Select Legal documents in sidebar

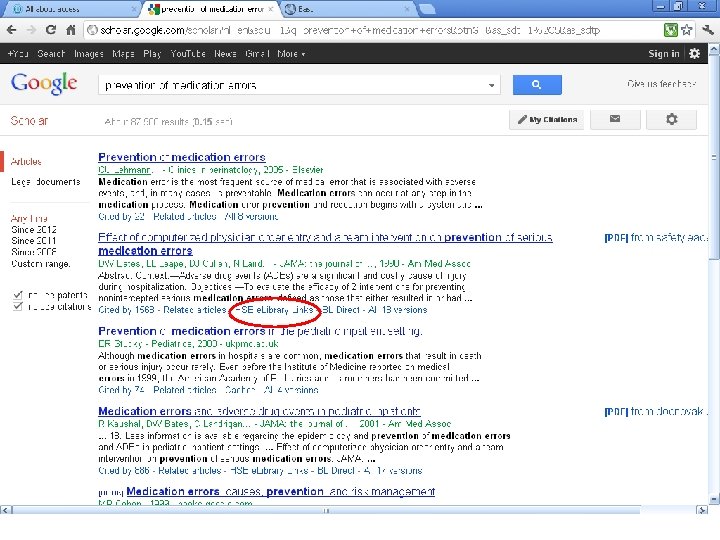pos(45,182)
